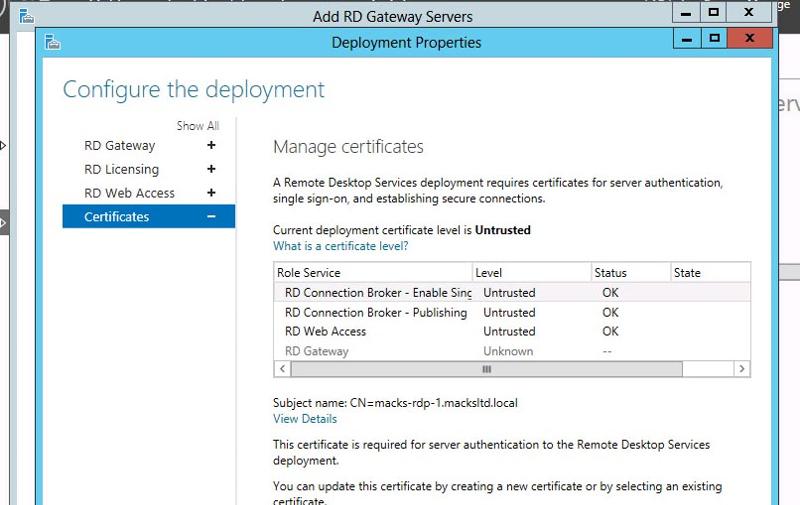The height and width of the screenshot is (505, 800).
Task: Click the scroll right arrow of certificate table
Action: click(742, 369)
